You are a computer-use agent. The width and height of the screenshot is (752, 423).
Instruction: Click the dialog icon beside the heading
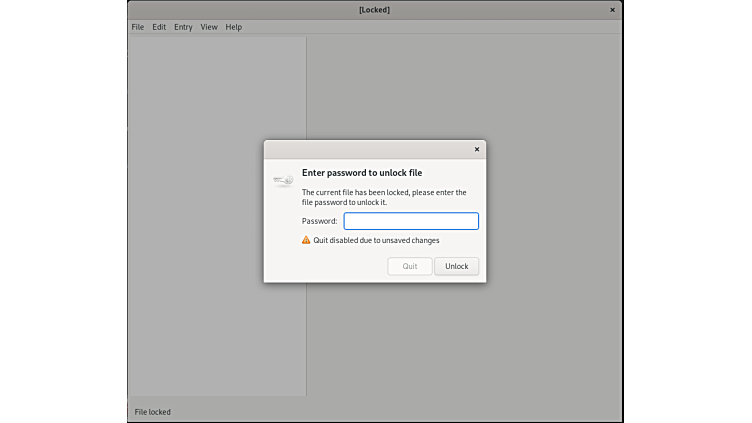(283, 181)
